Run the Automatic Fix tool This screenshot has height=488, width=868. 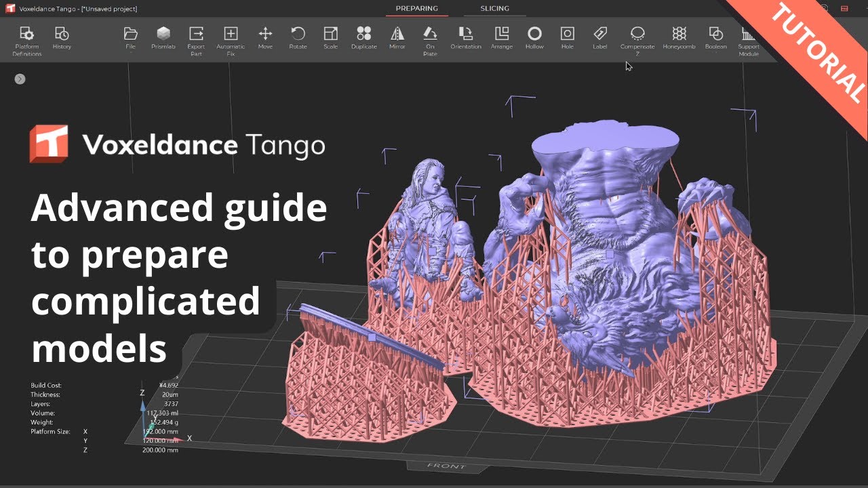click(x=231, y=41)
